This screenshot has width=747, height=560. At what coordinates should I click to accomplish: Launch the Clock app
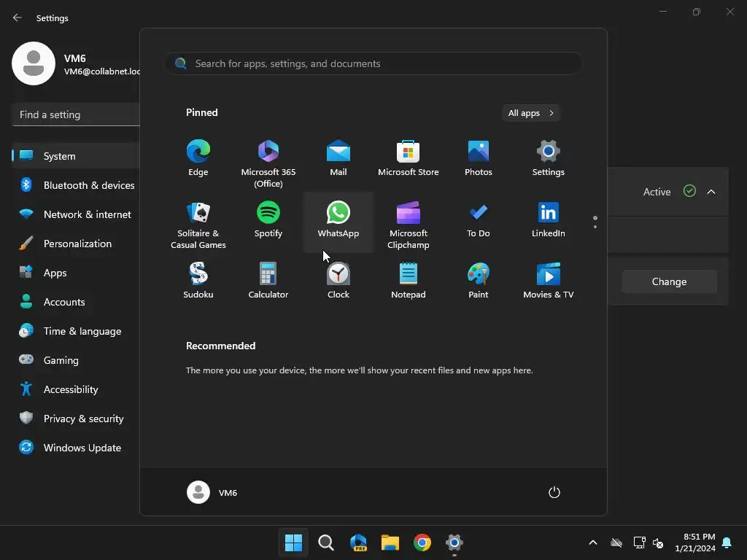(338, 281)
